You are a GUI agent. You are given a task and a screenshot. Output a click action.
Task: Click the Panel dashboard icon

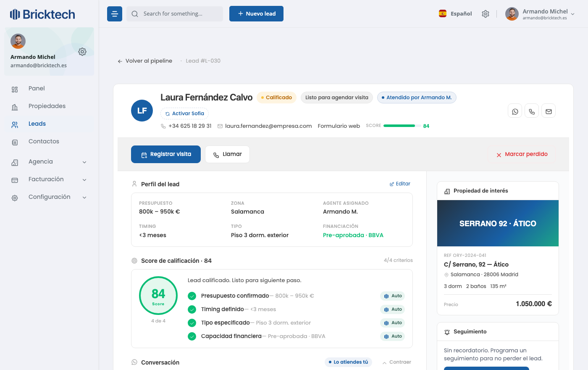point(15,89)
